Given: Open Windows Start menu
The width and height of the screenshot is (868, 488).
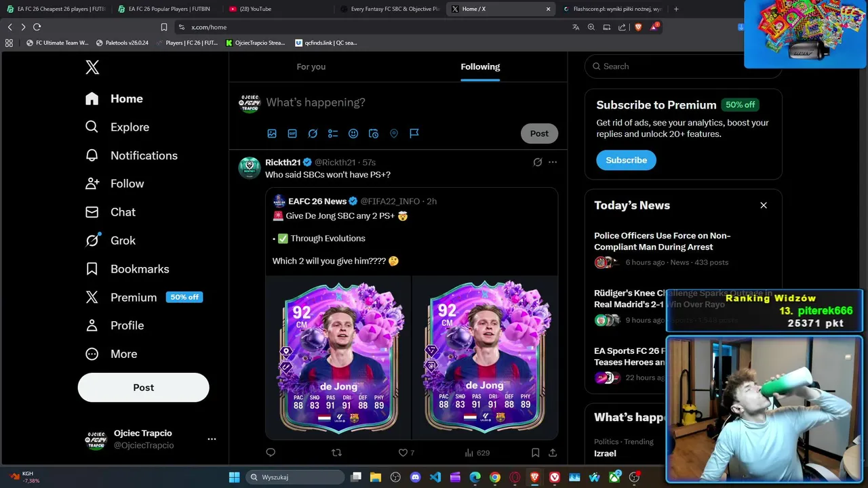Looking at the screenshot, I should 234,477.
